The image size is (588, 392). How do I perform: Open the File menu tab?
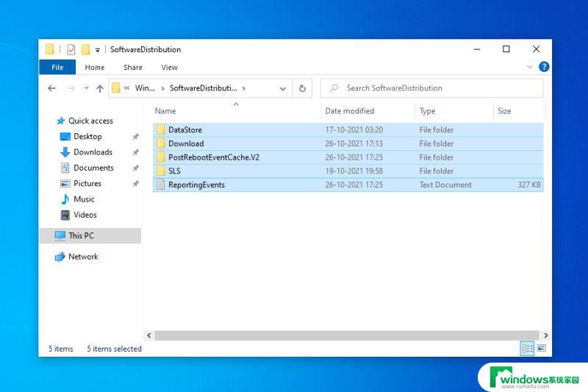click(x=57, y=67)
